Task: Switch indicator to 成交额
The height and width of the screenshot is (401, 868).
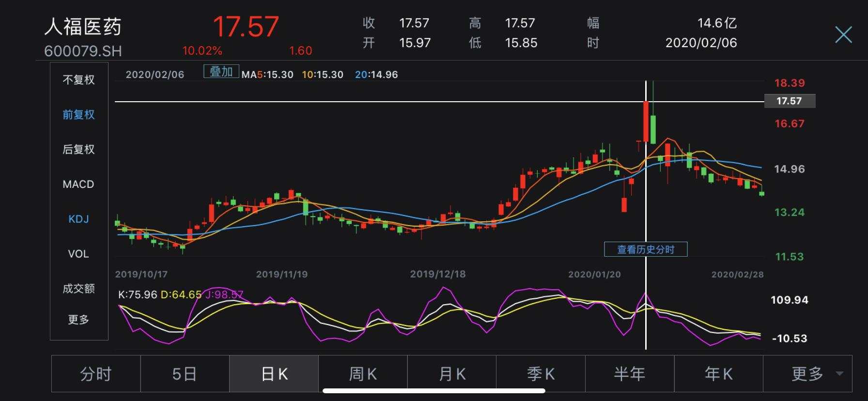Action: point(78,289)
